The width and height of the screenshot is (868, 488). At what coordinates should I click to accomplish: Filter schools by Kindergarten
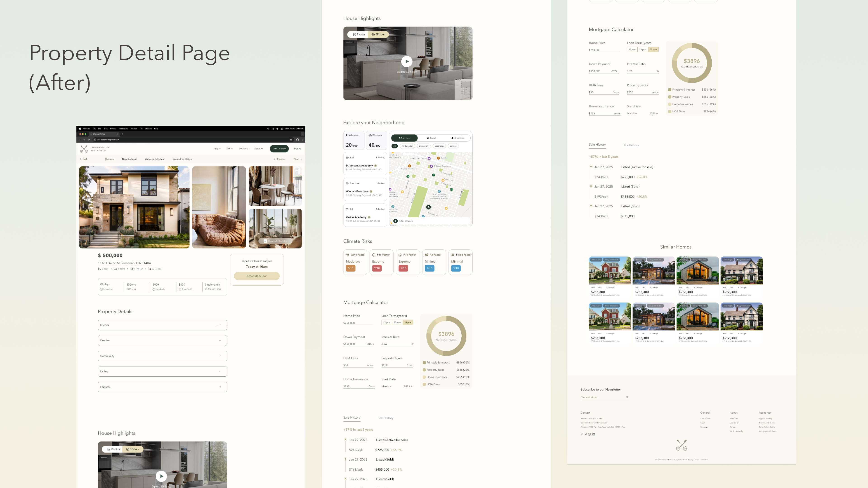click(x=407, y=146)
